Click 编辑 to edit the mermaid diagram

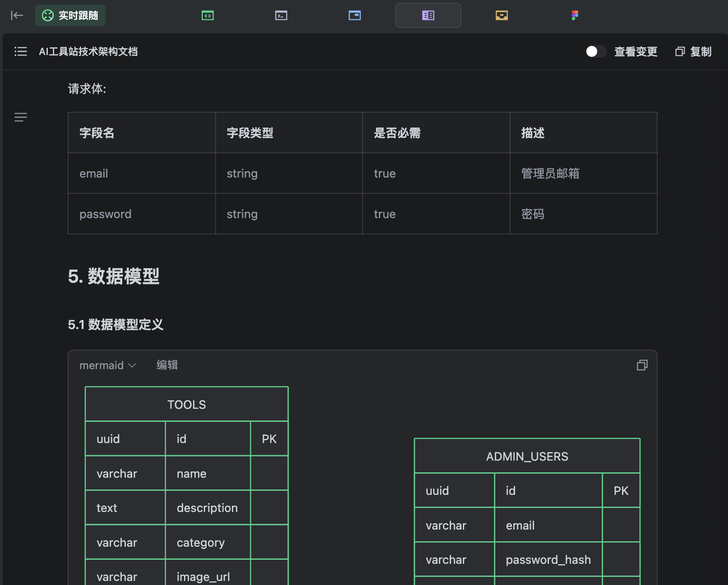pos(167,365)
